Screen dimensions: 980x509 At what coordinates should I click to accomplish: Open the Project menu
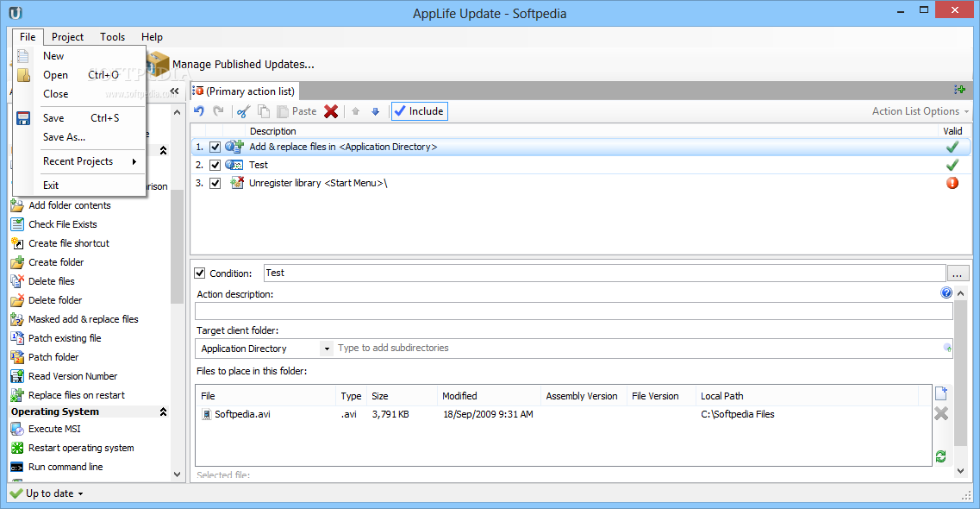point(67,37)
